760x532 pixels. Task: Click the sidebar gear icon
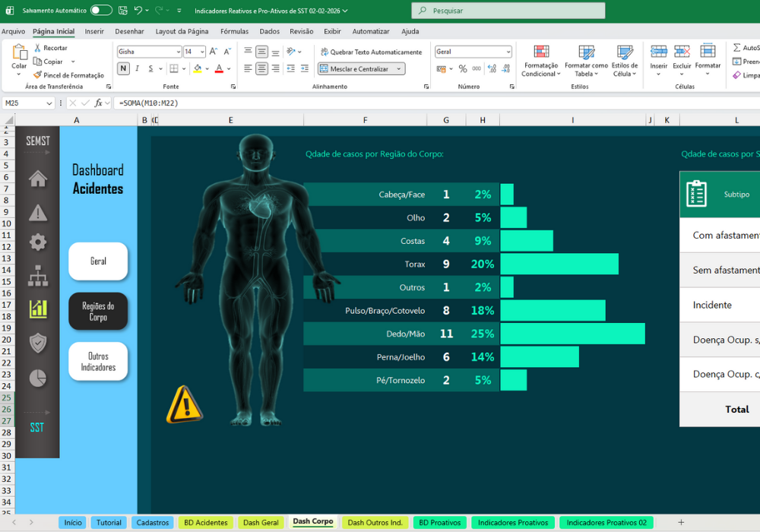(x=38, y=242)
